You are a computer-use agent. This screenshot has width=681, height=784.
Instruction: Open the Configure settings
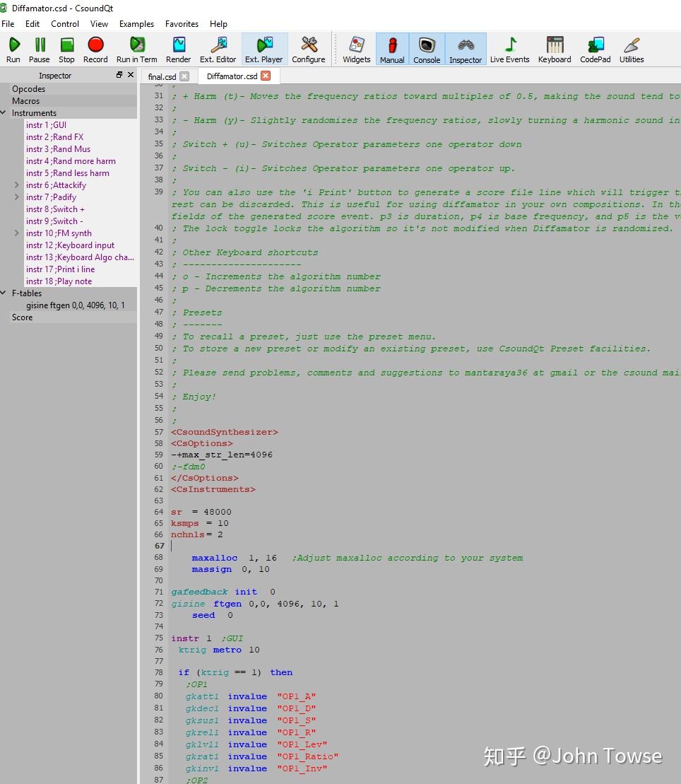click(309, 49)
